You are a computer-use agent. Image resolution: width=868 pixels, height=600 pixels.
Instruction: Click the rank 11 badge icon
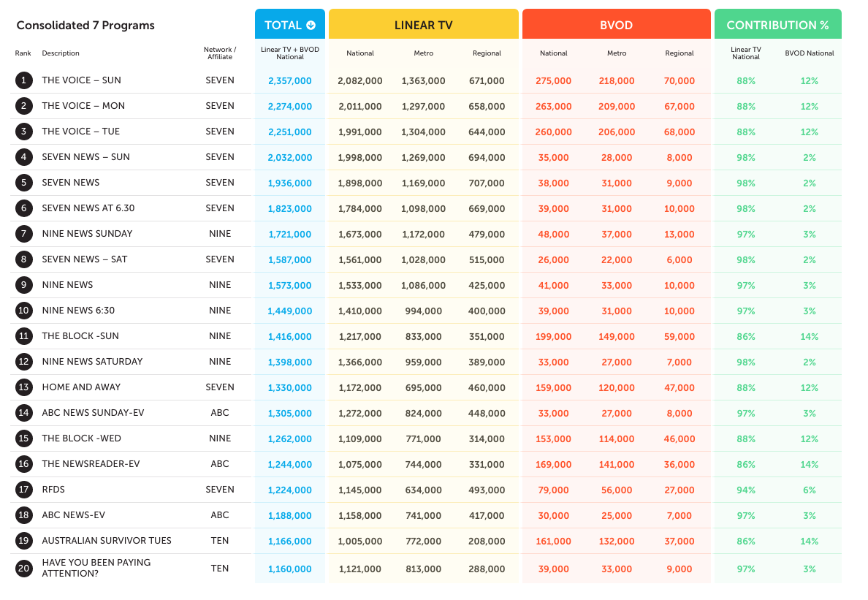click(24, 336)
